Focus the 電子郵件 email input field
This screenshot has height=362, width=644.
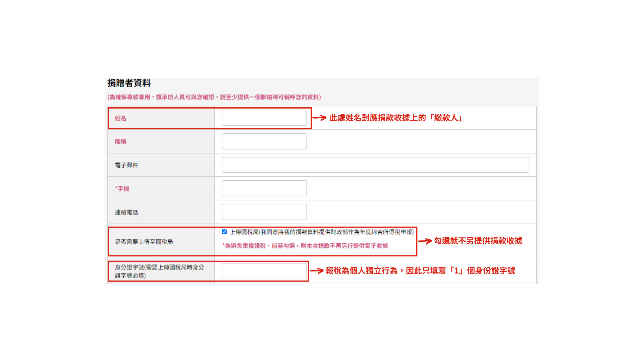[375, 165]
